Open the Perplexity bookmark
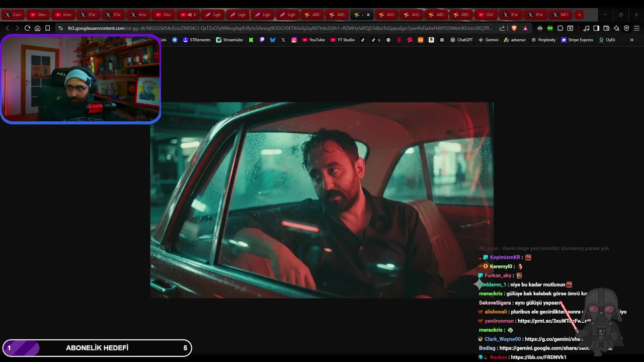The image size is (644, 362). pyautogui.click(x=543, y=40)
